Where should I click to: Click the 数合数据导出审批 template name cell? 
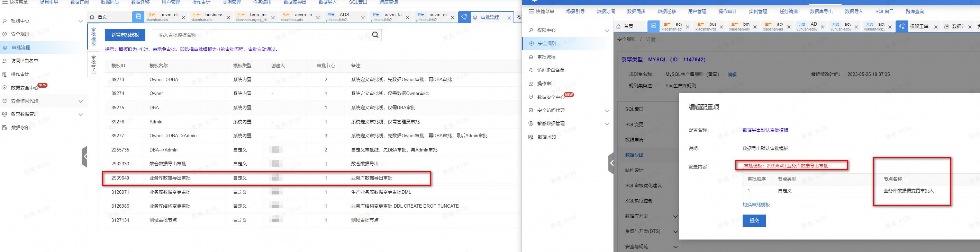[167, 164]
